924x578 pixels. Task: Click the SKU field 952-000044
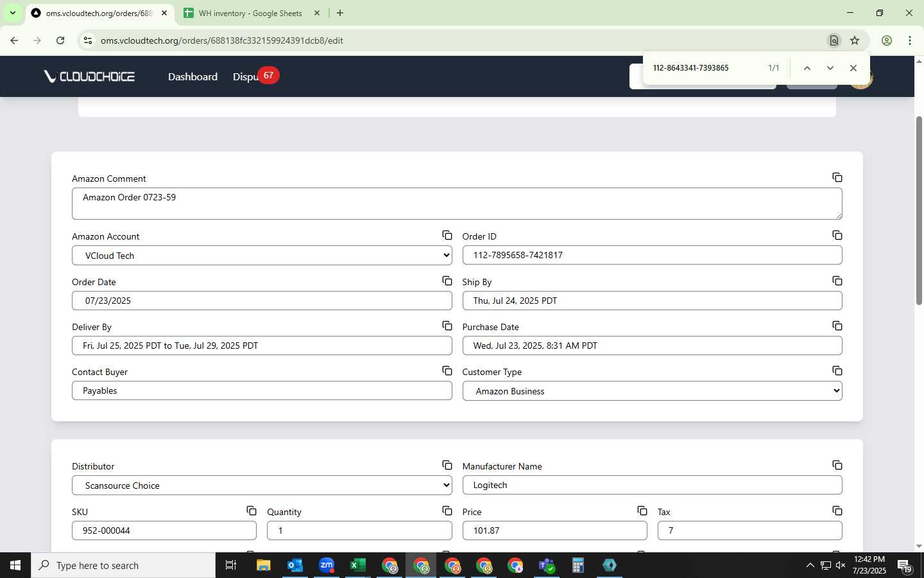(164, 530)
